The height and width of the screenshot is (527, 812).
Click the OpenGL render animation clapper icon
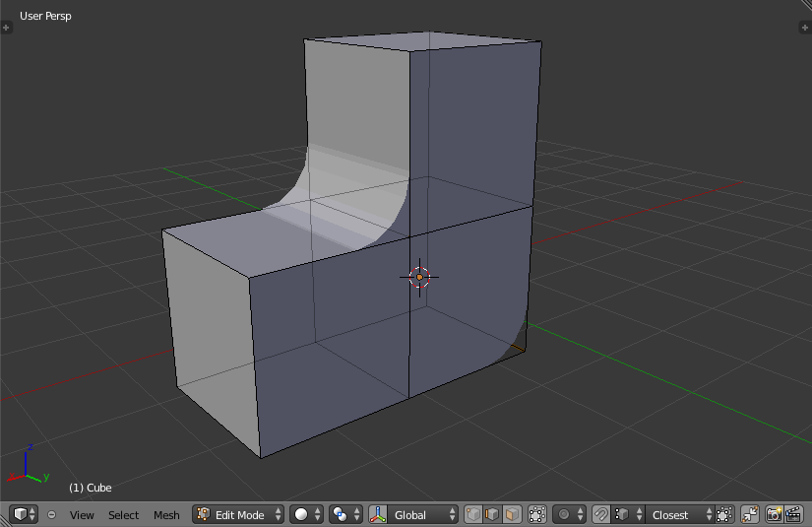click(793, 514)
